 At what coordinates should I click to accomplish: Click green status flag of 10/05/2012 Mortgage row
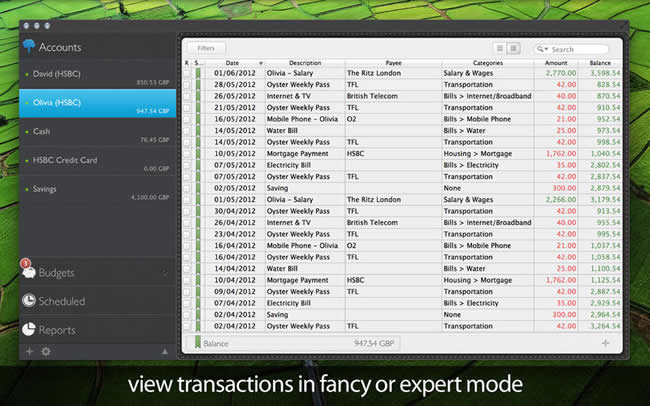click(198, 153)
